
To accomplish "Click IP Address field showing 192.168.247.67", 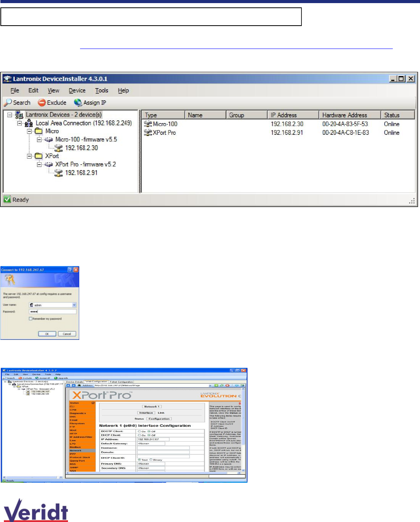I will pyautogui.click(x=153, y=439).
